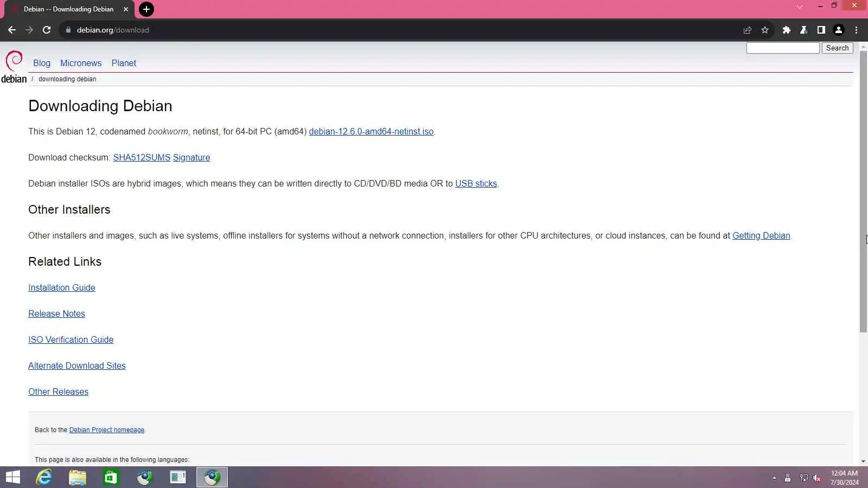Screen dimensions: 868x488
Task: Open the Store app on taskbar
Action: tap(111, 477)
